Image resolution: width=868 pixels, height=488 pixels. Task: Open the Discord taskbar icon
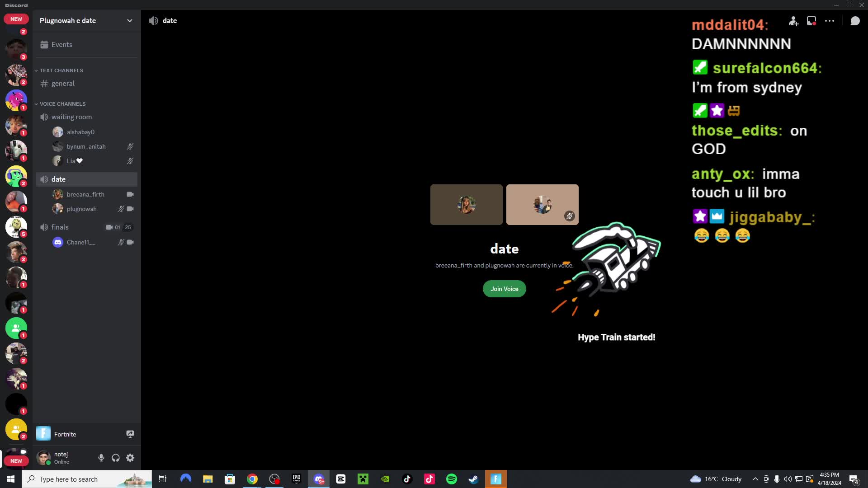point(319,479)
